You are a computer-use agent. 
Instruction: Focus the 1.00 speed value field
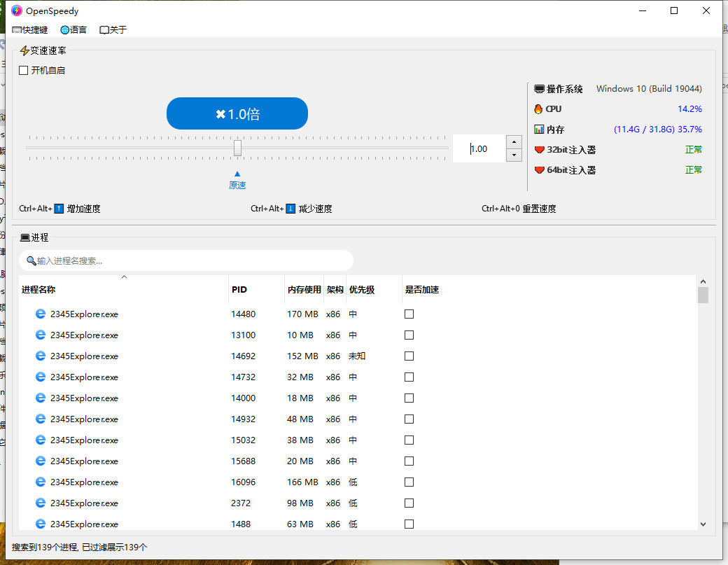(x=479, y=148)
